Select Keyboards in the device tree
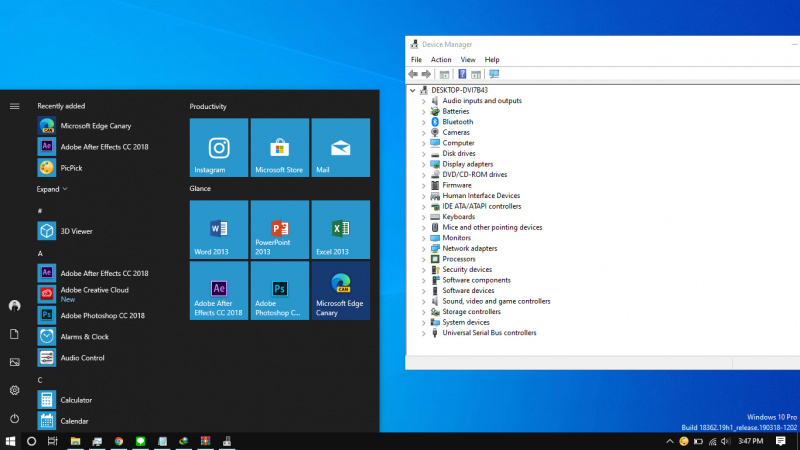Viewport: 800px width, 450px height. pos(458,217)
